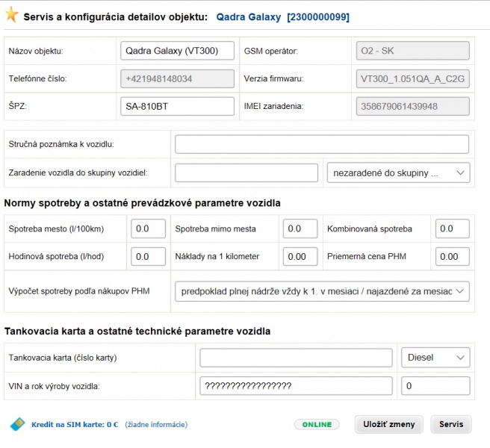Click the 'Normy spotreby a ostatné prevádzkové parametre' heading

tap(142, 203)
